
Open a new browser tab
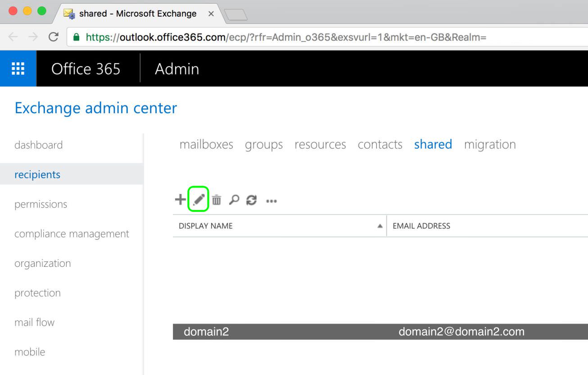tap(235, 15)
